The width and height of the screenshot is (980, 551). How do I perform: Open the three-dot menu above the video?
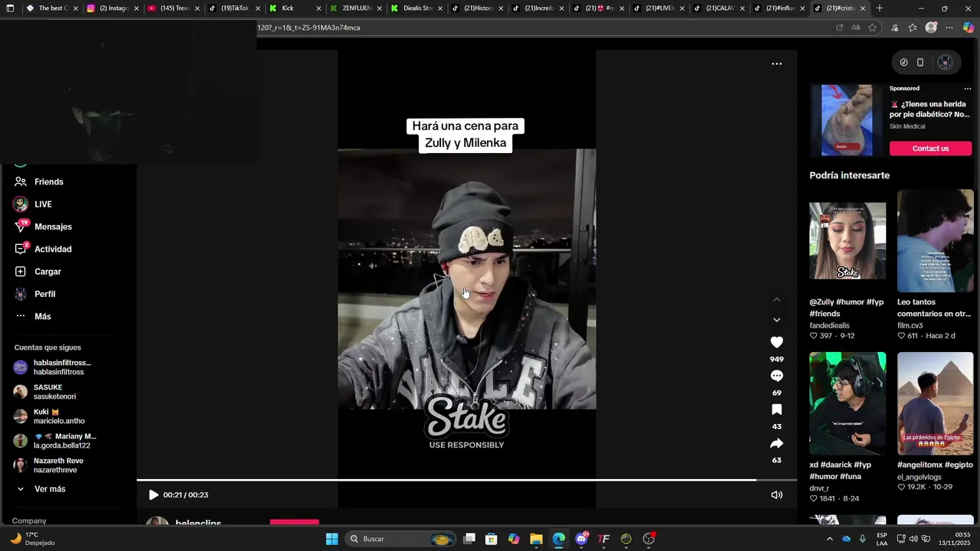click(x=776, y=64)
